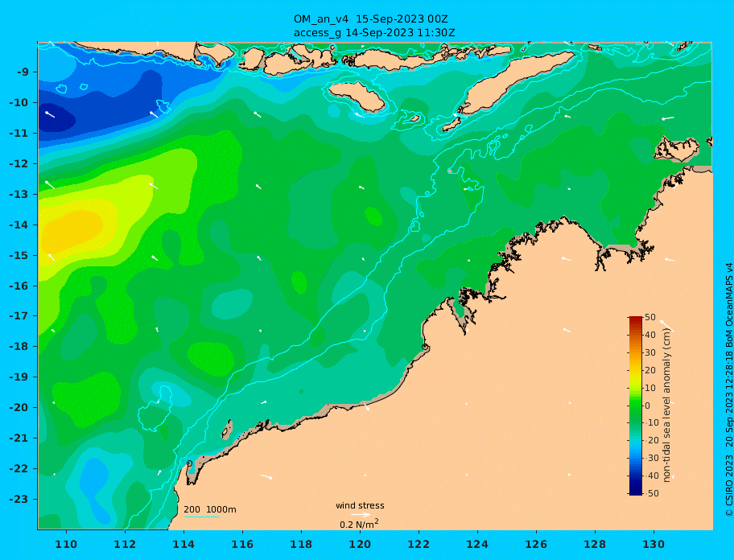This screenshot has height=560, width=734.
Task: Click longitude label 124
Action: pyautogui.click(x=477, y=544)
